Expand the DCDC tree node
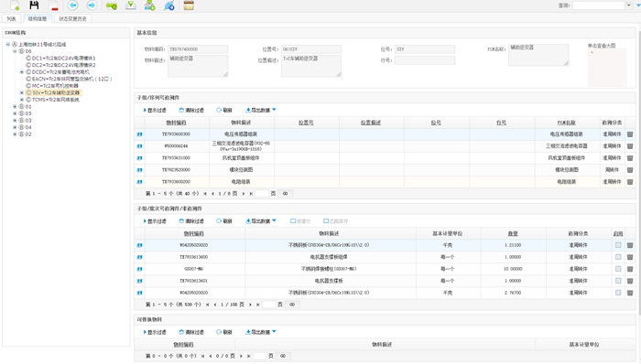Screen dimensions: 641x364 22,72
